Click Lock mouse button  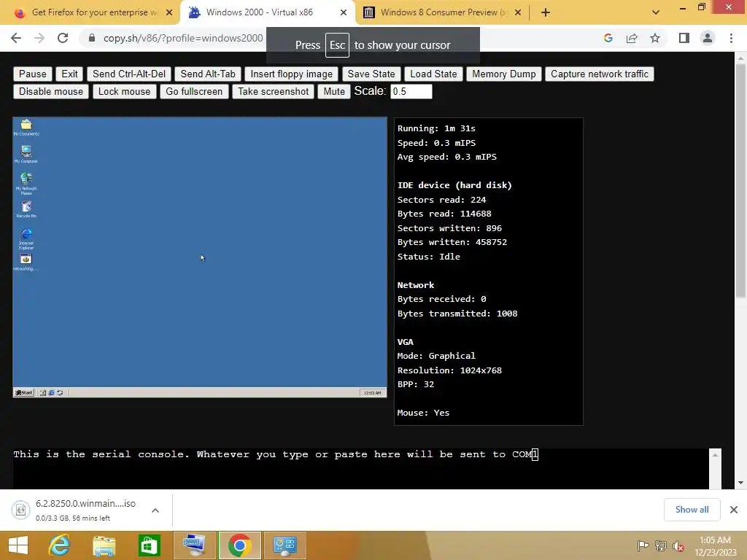point(124,91)
